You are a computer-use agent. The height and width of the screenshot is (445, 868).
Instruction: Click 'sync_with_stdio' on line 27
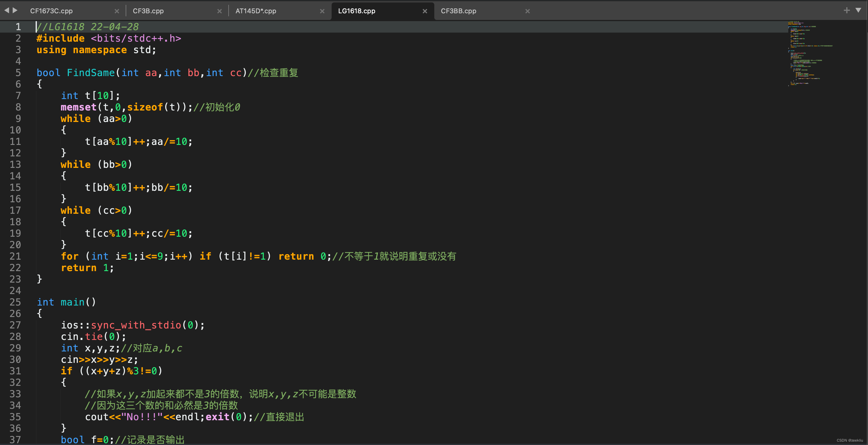pyautogui.click(x=136, y=325)
